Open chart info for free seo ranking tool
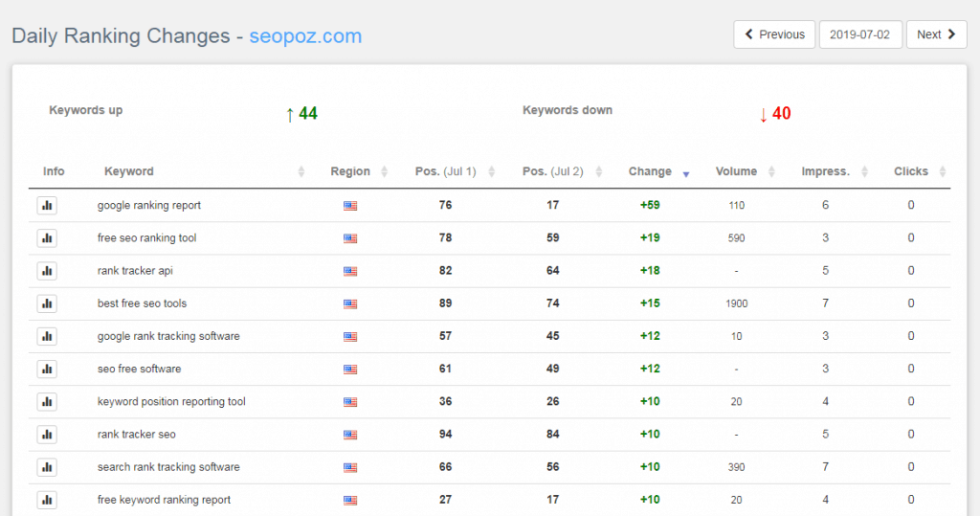Screen dimensions: 980x516 click(47, 238)
